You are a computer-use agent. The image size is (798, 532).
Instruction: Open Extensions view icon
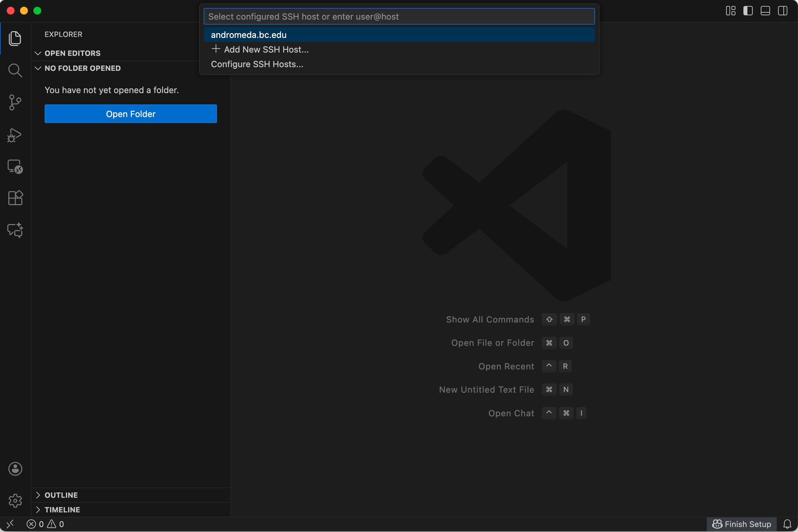[15, 198]
